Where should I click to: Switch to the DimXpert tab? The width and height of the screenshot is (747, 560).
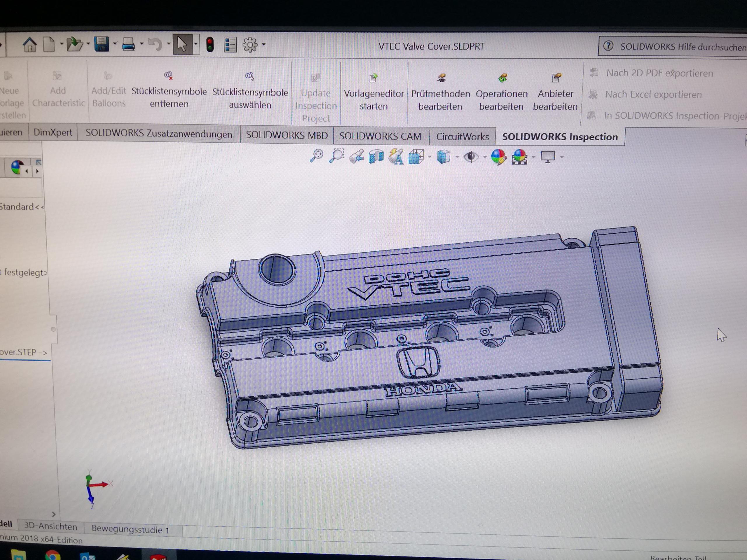click(x=53, y=132)
